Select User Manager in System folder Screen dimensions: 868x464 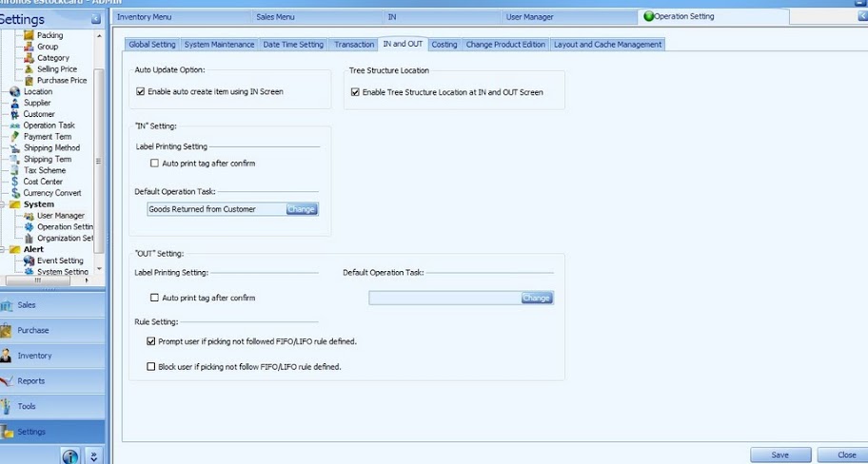coord(61,216)
